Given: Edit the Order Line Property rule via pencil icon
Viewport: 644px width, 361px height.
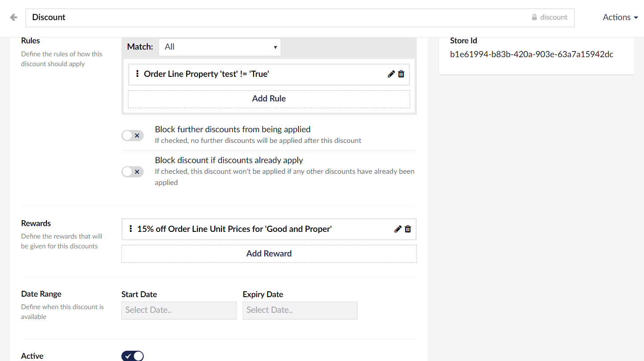Looking at the screenshot, I should [x=391, y=74].
